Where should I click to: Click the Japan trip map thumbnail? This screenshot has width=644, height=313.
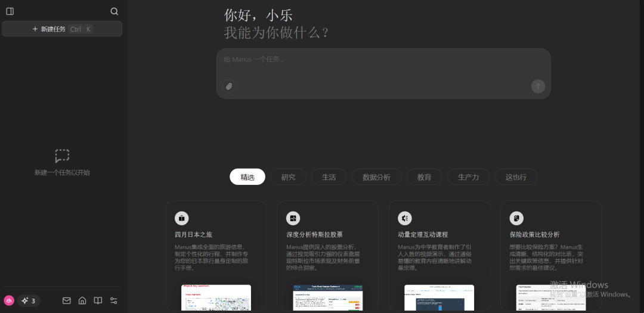tap(216, 298)
